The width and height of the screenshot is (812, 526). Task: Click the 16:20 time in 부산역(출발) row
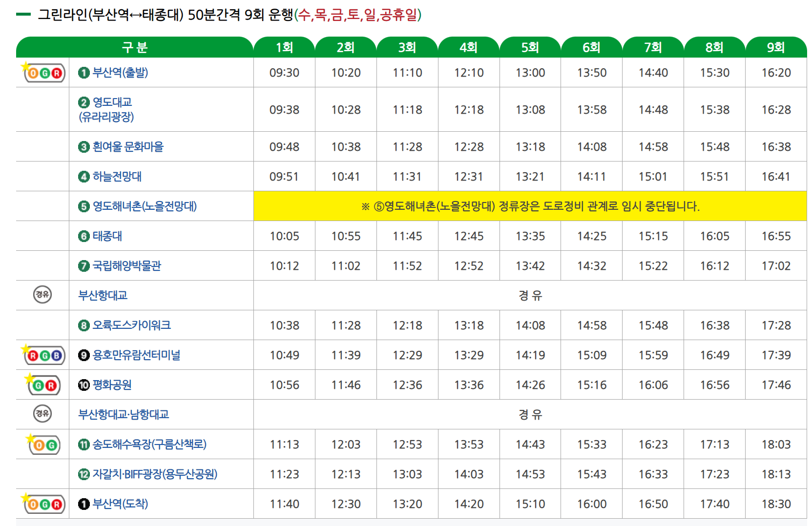pyautogui.click(x=776, y=73)
